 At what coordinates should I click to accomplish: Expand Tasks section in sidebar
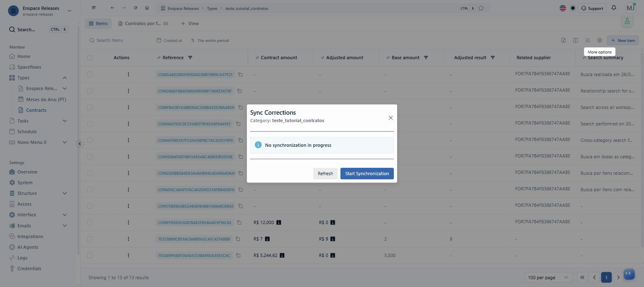click(64, 121)
